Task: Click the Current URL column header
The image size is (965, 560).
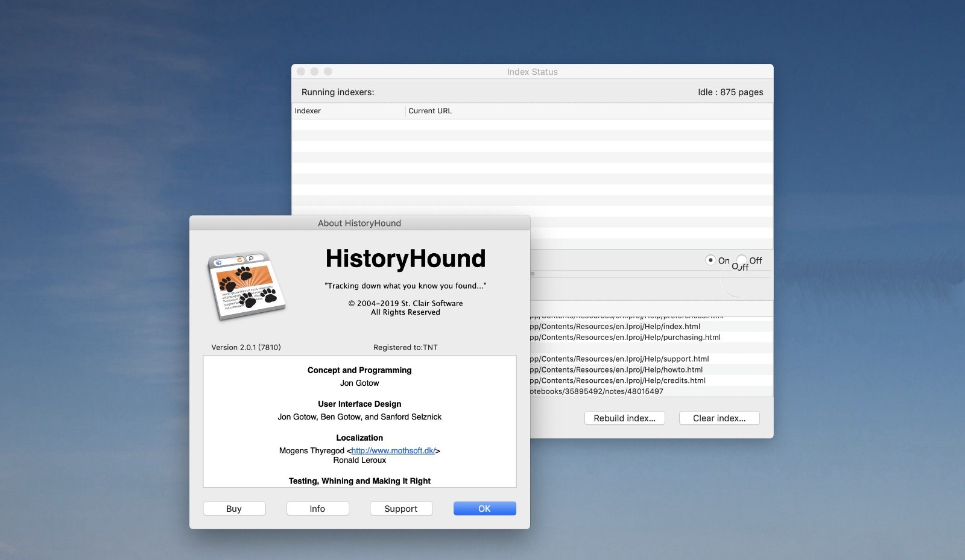Action: (589, 111)
